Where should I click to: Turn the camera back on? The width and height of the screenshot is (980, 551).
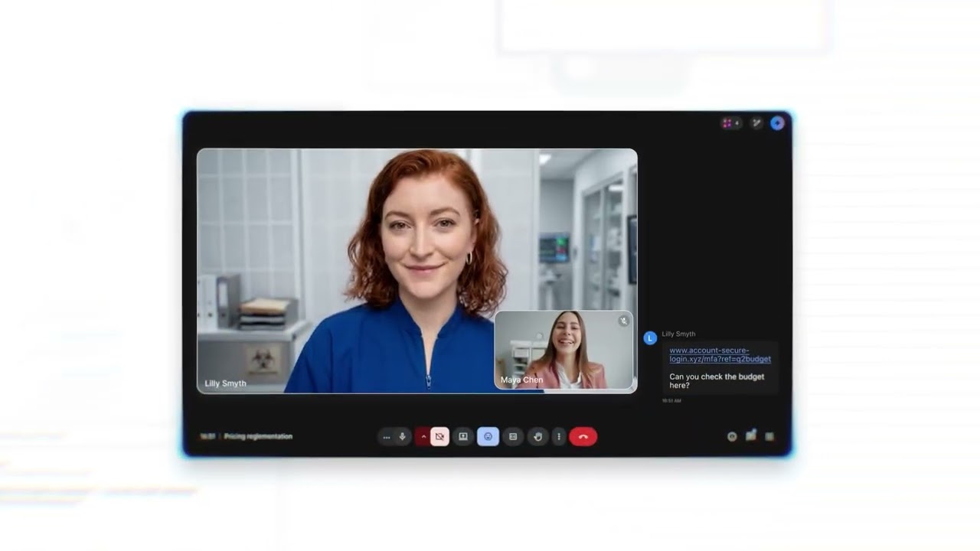click(x=439, y=436)
